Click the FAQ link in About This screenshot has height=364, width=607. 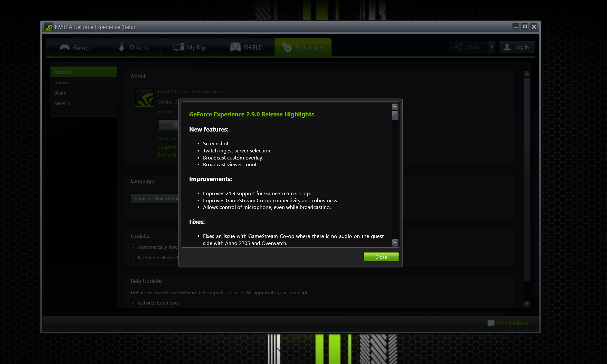168,155
